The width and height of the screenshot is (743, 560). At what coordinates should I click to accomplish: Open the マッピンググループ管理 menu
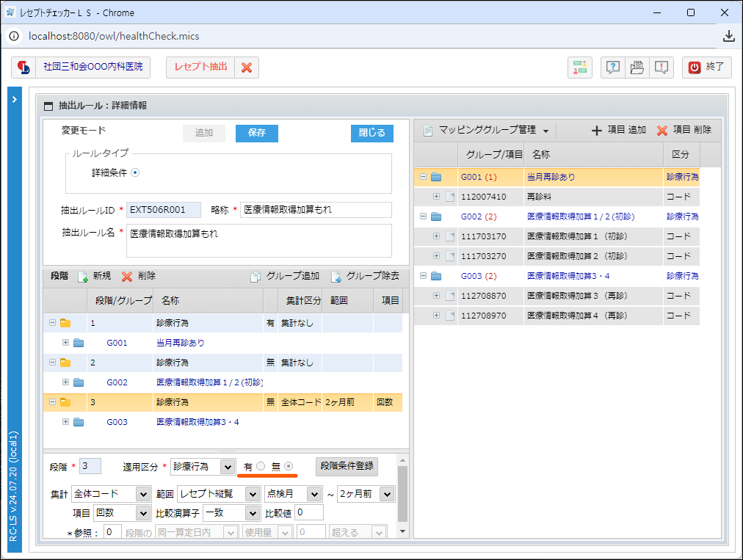(546, 131)
